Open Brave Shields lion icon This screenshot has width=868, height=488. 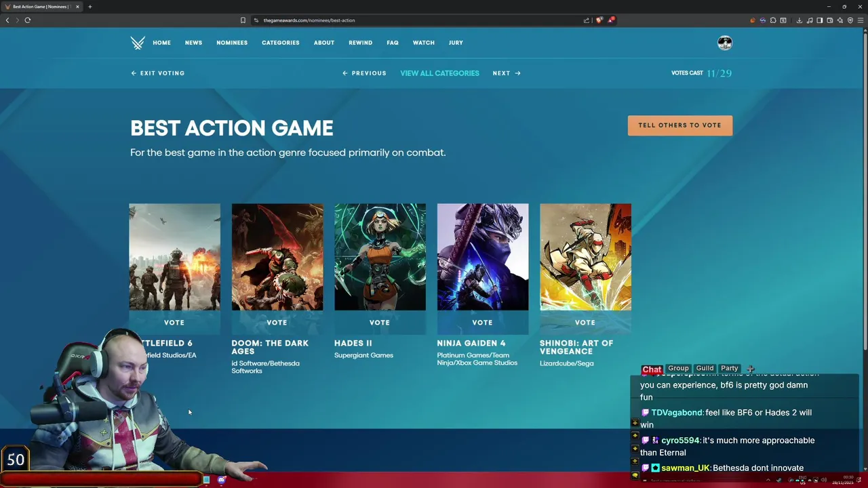(599, 20)
